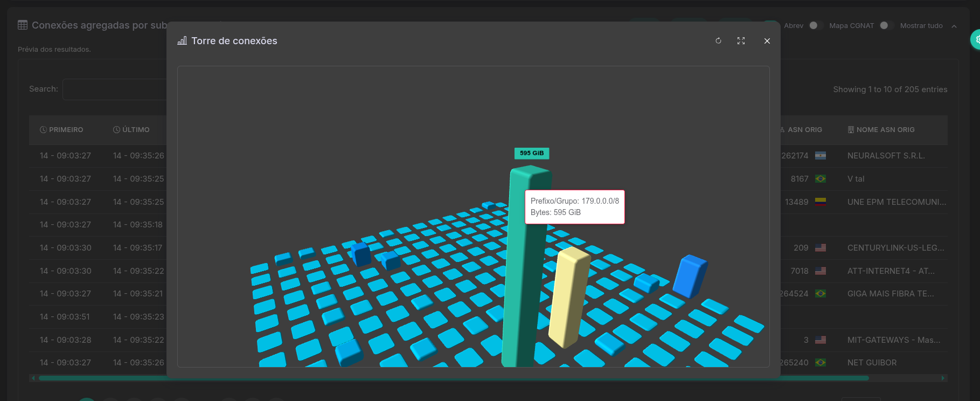
Task: Click the bar chart icon in dialog title
Action: click(x=182, y=41)
